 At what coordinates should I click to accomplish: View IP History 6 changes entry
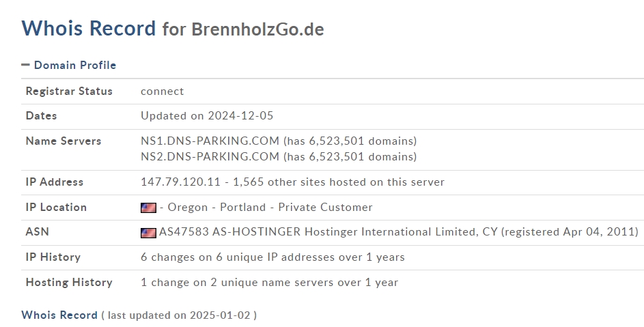point(272,257)
